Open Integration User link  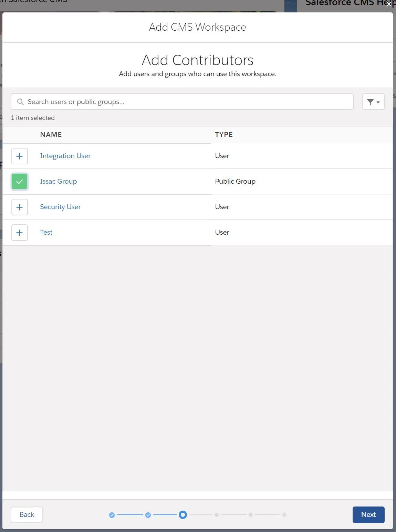point(65,156)
